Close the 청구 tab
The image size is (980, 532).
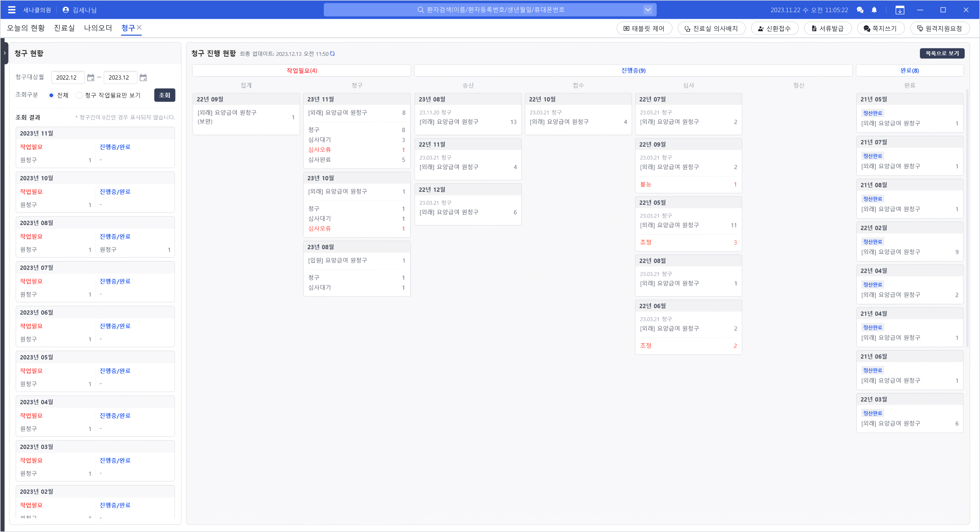pos(139,27)
